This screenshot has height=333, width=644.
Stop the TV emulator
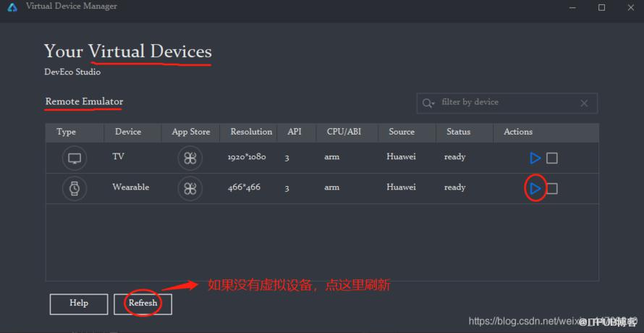(x=552, y=158)
